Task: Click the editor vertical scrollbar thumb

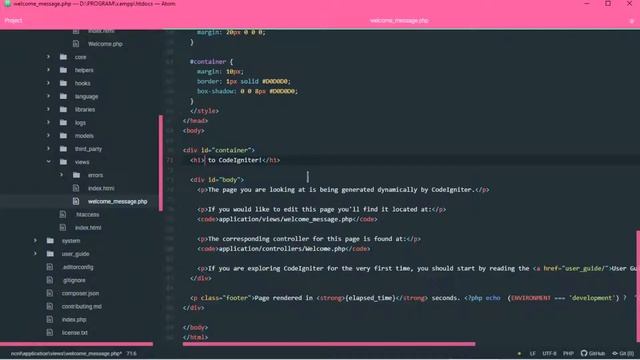Action: [x=638, y=286]
